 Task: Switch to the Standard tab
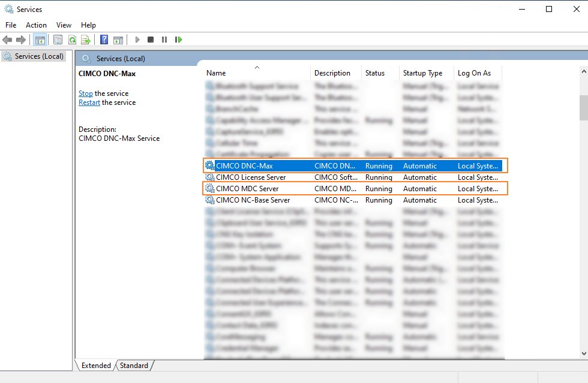[134, 366]
